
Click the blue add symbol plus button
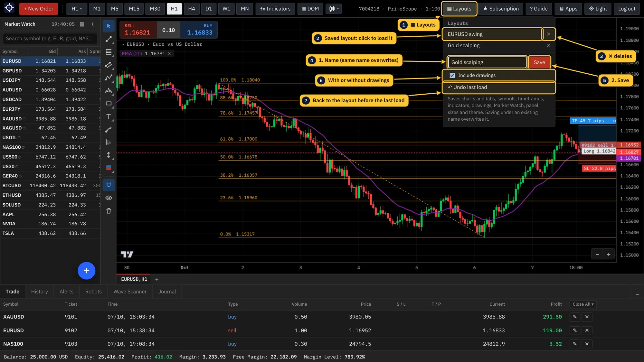coord(86,271)
